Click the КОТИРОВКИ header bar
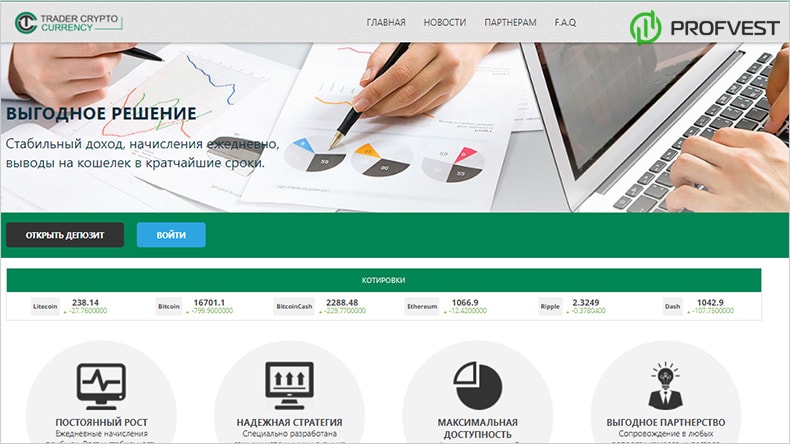 point(383,280)
